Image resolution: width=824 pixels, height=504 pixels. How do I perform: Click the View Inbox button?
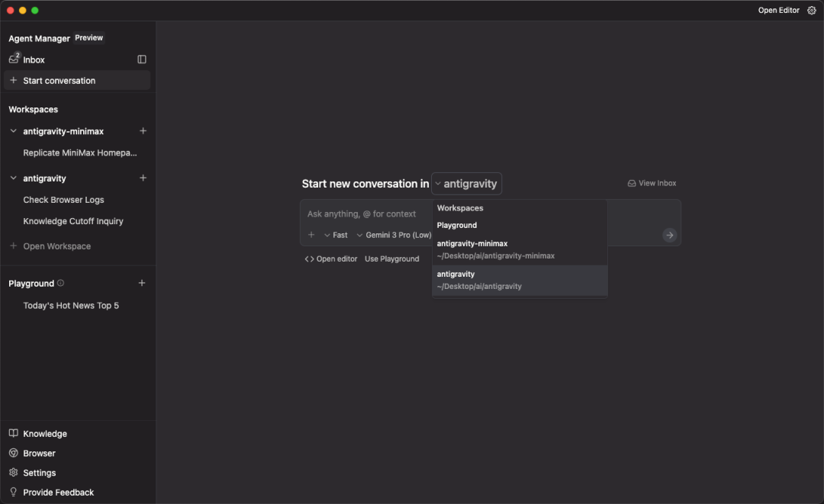pyautogui.click(x=652, y=183)
